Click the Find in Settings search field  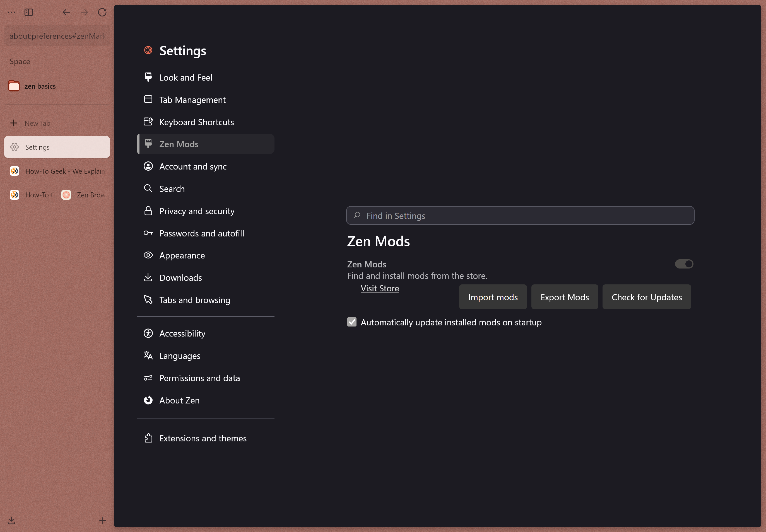[520, 215]
